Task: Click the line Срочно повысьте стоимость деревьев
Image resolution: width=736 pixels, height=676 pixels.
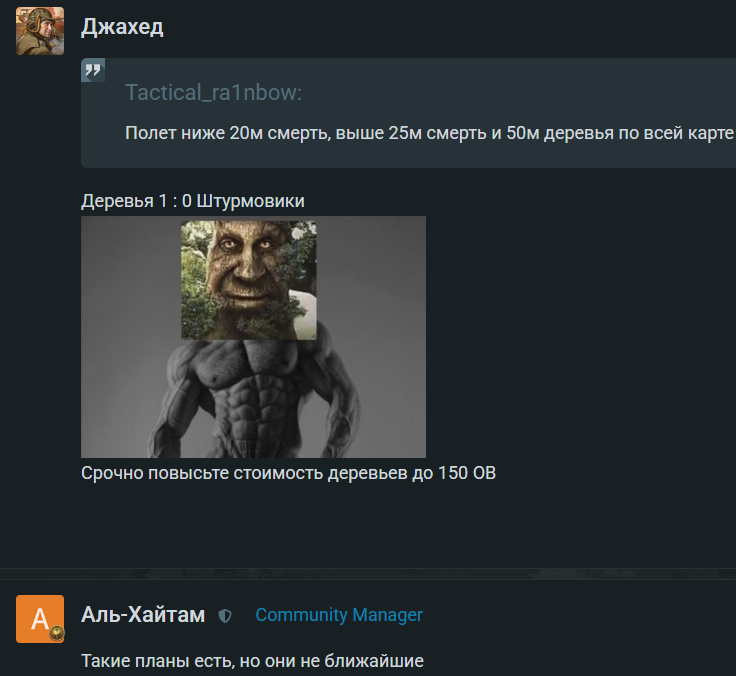Action: [288, 473]
